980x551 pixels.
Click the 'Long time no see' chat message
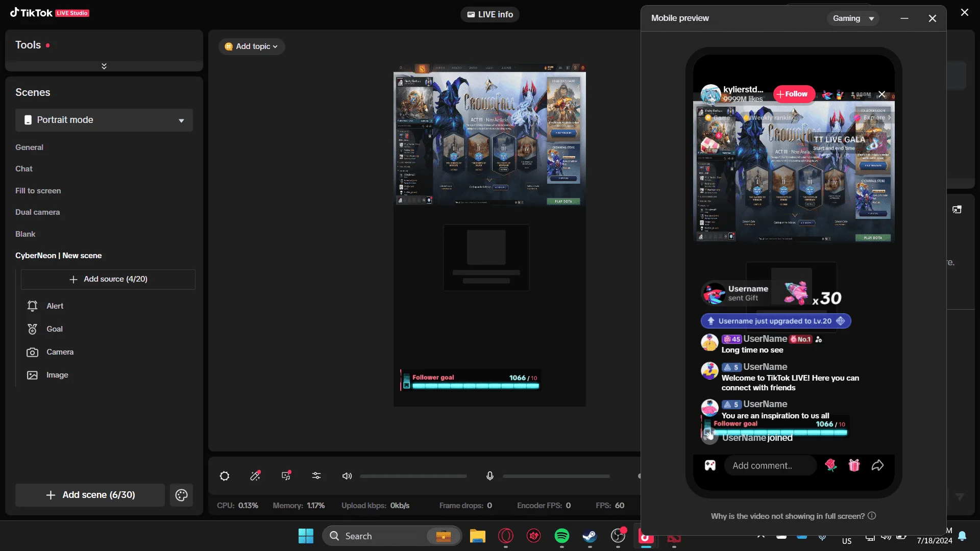click(752, 350)
